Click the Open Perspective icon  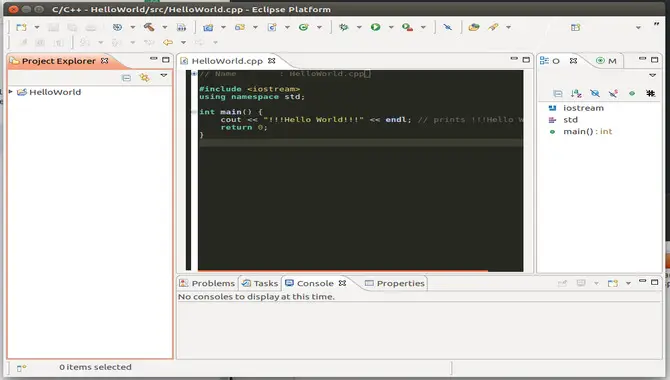[576, 27]
